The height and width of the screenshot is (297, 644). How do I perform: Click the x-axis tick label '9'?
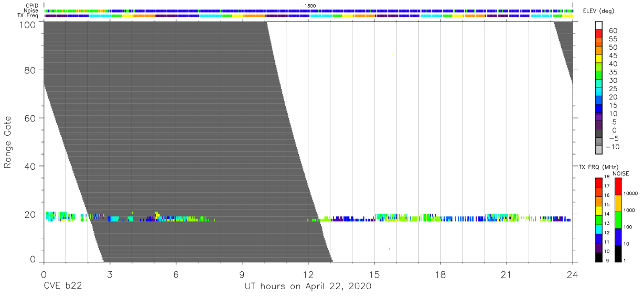tap(242, 274)
